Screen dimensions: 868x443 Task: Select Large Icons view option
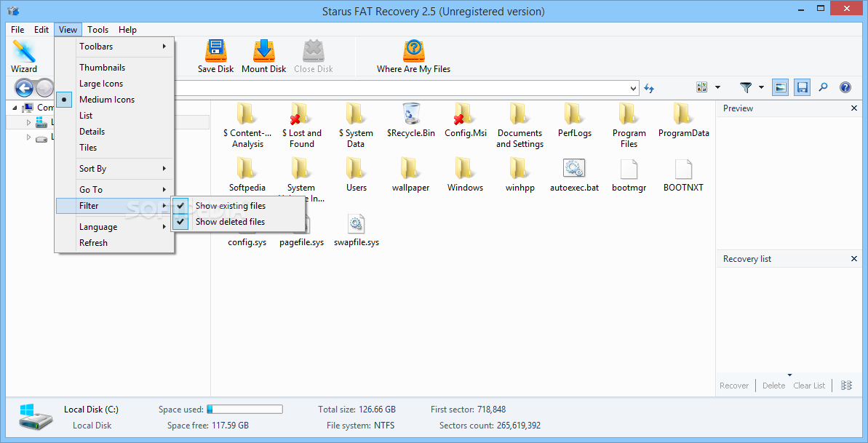click(x=114, y=84)
